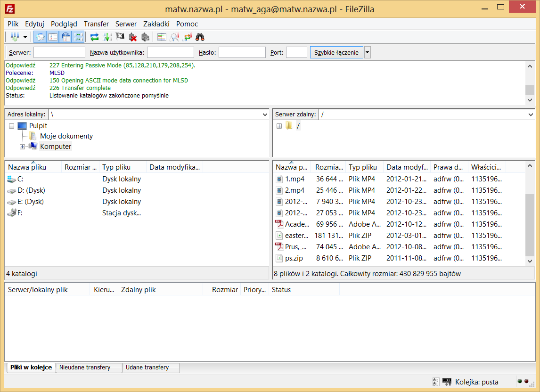Toggle processing of the transfer queue
Screen dimensions: 540x392
point(107,37)
